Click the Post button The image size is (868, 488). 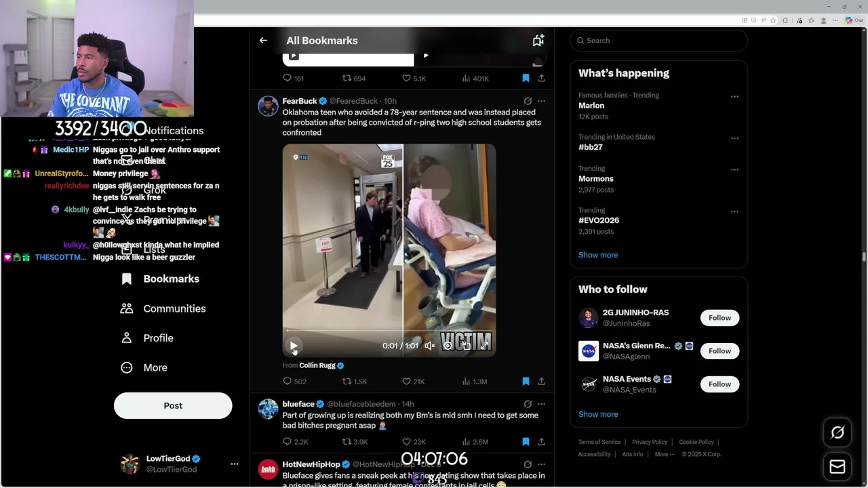click(x=173, y=405)
